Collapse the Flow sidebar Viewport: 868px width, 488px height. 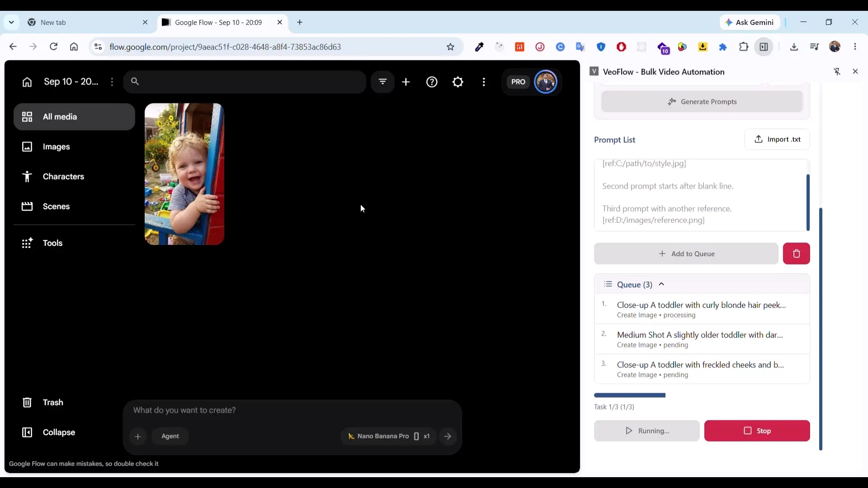74,432
